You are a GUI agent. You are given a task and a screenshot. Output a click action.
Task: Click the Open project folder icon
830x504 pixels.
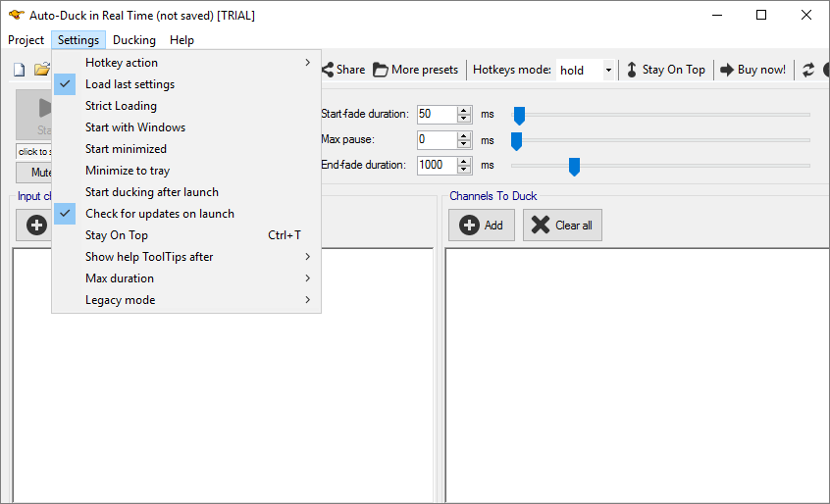click(x=41, y=70)
